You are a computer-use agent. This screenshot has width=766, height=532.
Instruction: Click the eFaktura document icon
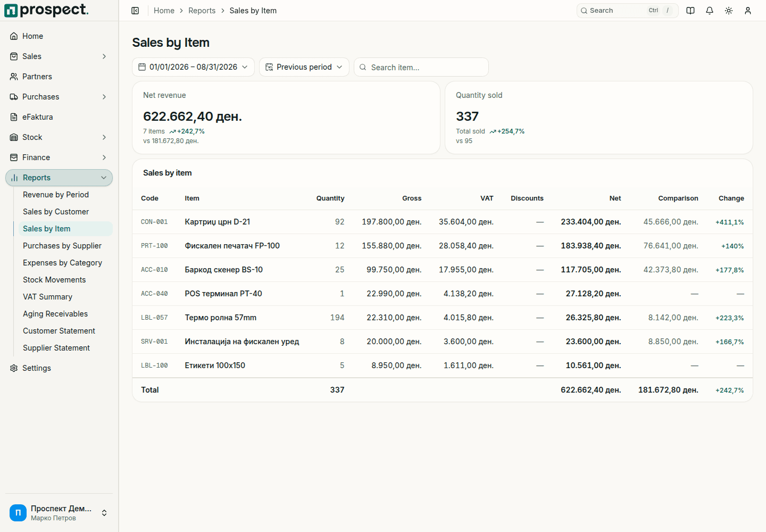[x=14, y=117]
